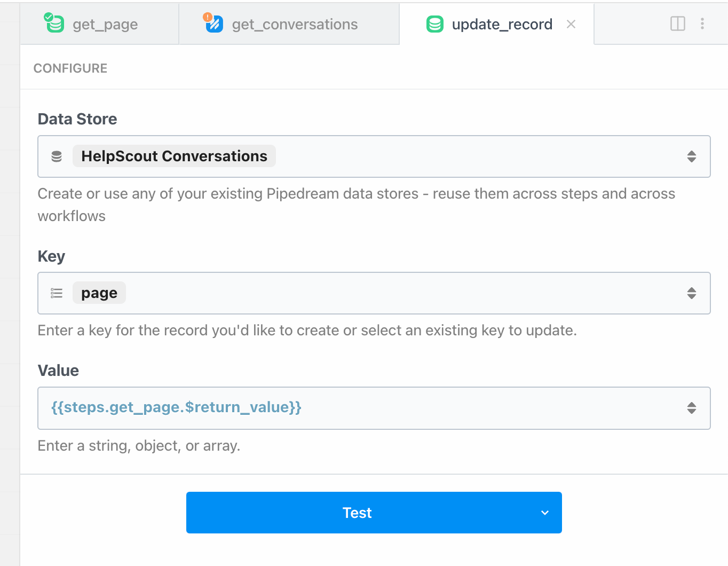Click the CONFIGURE section header

70,68
